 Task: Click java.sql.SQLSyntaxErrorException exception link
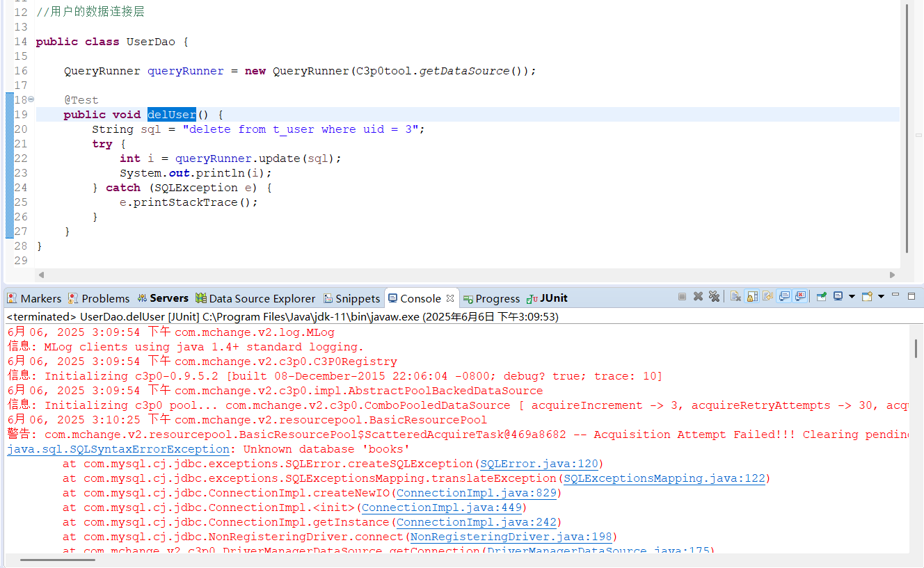[118, 449]
